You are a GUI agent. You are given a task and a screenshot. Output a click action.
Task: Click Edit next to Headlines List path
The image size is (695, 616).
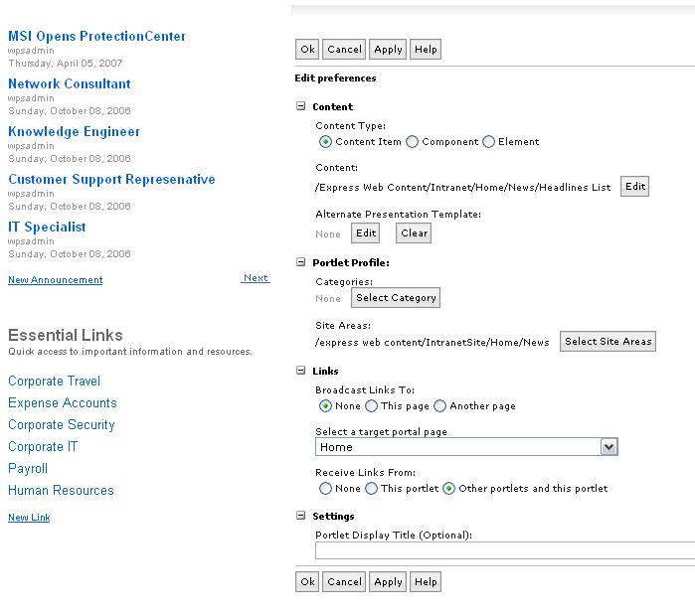(634, 187)
